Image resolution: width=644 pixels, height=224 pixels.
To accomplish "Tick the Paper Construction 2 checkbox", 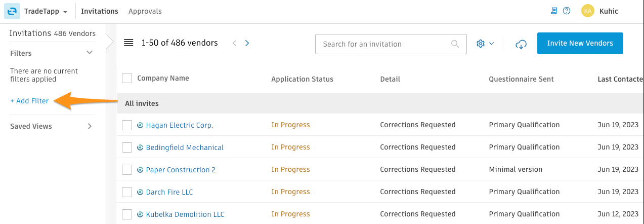I will tap(127, 170).
